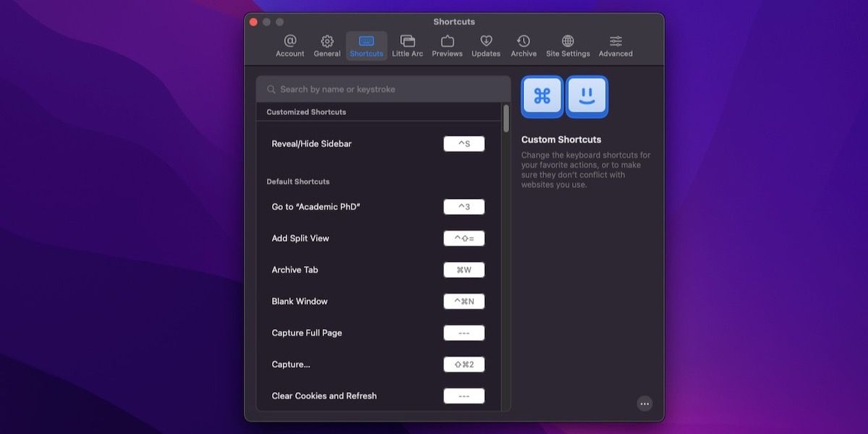
Task: Open Site Settings globe icon
Action: [x=568, y=41]
